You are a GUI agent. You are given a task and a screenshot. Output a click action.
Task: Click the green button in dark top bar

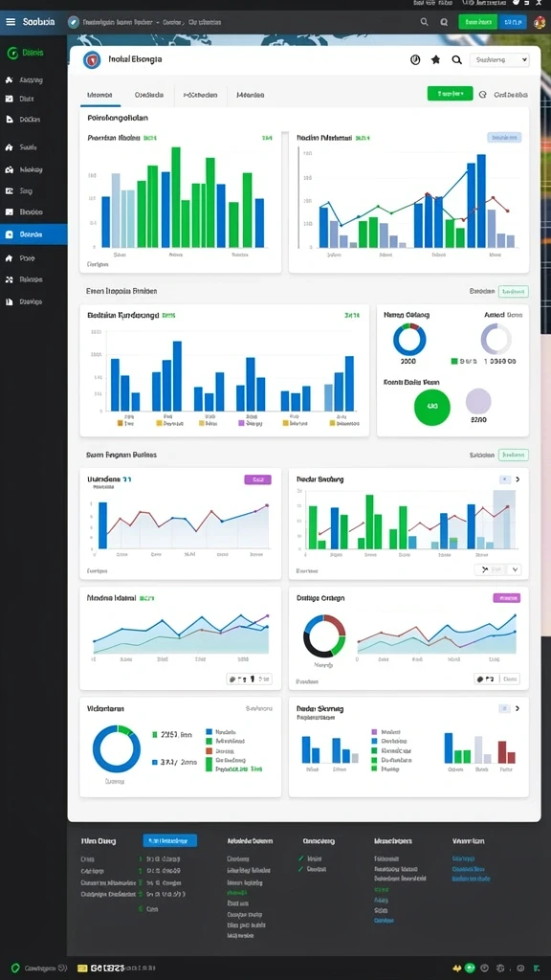click(x=477, y=22)
